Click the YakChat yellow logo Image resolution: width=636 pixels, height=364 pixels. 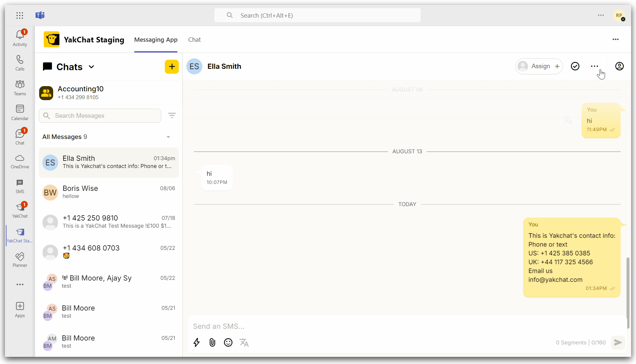coord(52,39)
